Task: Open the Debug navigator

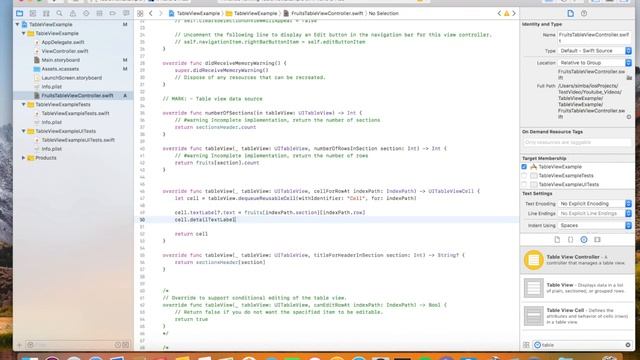Action: point(99,13)
